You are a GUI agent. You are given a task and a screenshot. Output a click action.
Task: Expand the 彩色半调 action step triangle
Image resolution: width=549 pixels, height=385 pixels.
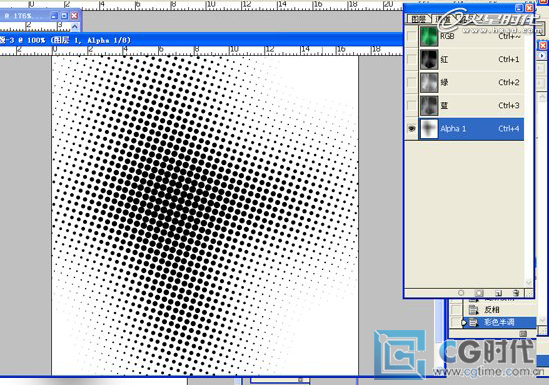(465, 322)
